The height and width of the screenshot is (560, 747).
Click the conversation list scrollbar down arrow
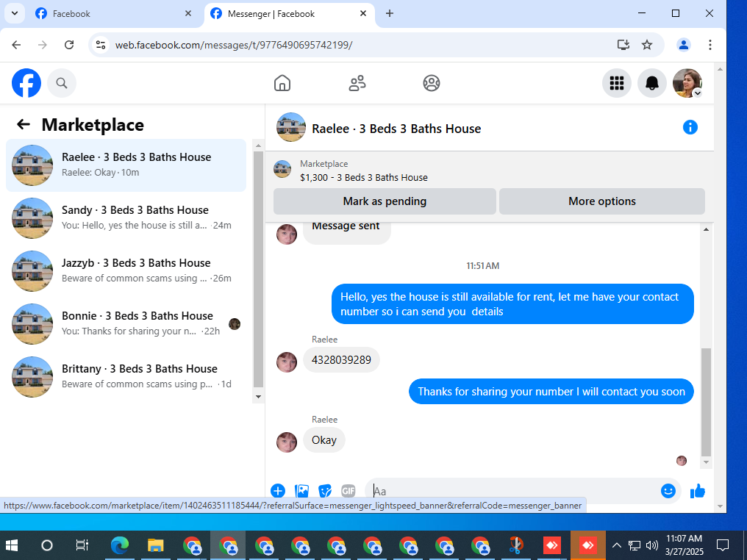(x=258, y=397)
